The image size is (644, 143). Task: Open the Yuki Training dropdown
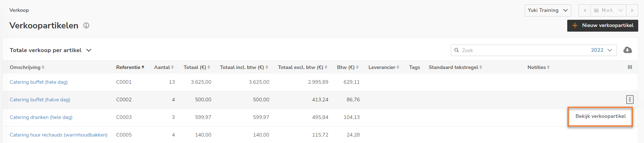pos(548,10)
